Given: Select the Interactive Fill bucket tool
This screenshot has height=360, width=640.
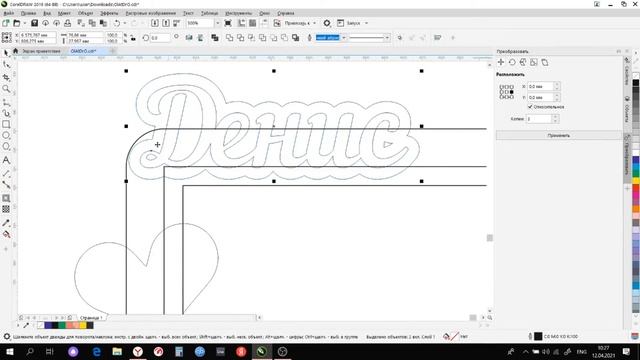Looking at the screenshot, I should 6,234.
